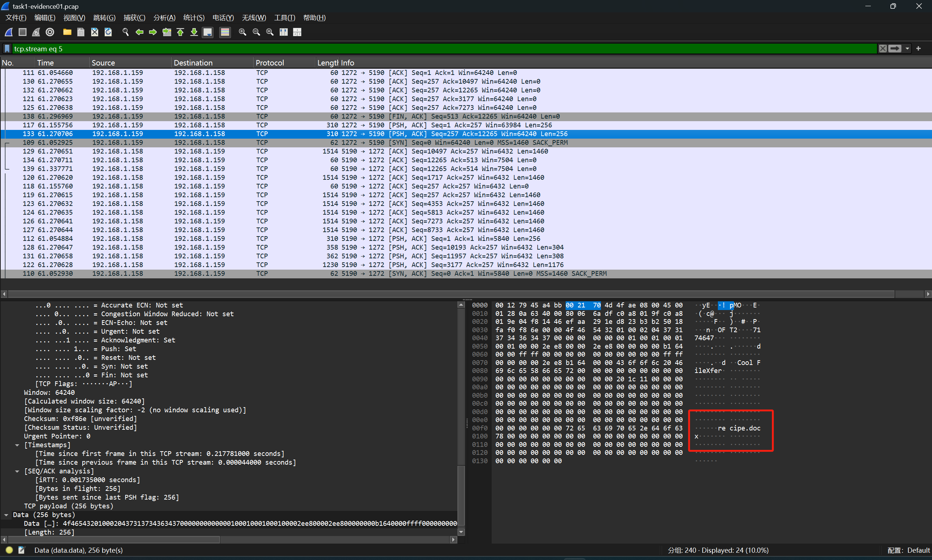Click the filter bookmark icon

point(7,49)
